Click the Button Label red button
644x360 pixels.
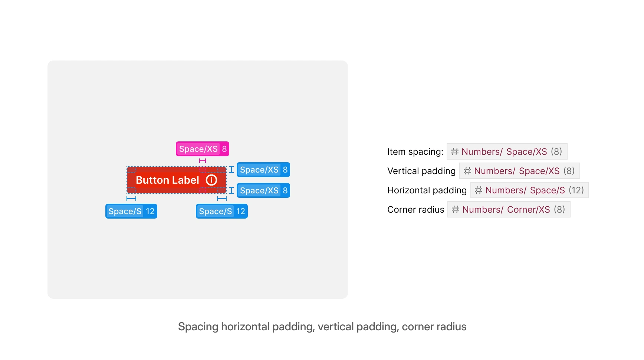point(167,180)
